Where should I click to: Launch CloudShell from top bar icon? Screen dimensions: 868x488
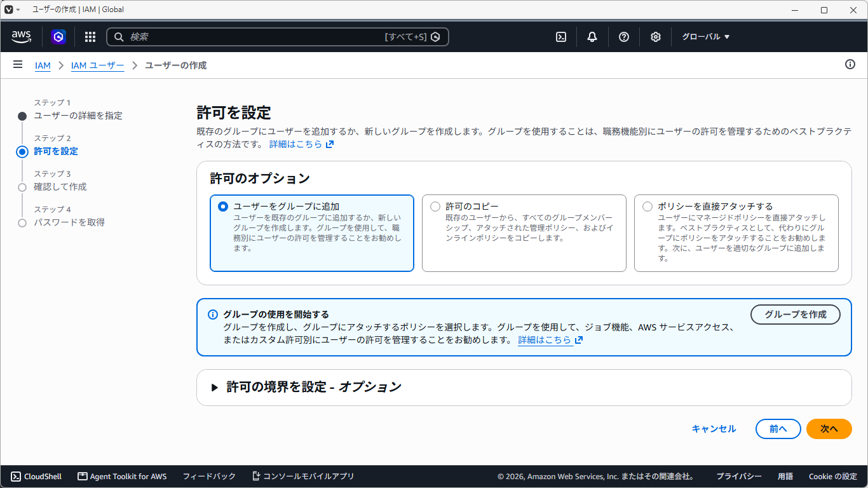(x=561, y=37)
